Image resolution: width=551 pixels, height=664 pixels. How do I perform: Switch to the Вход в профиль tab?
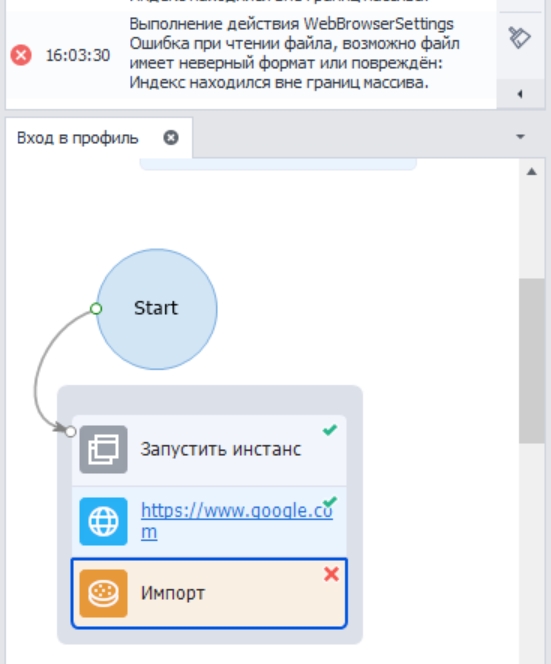(x=78, y=138)
